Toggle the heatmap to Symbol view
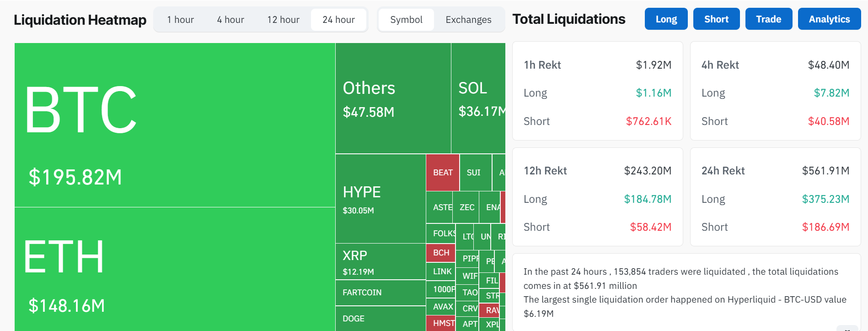This screenshot has height=331, width=868. (x=406, y=19)
